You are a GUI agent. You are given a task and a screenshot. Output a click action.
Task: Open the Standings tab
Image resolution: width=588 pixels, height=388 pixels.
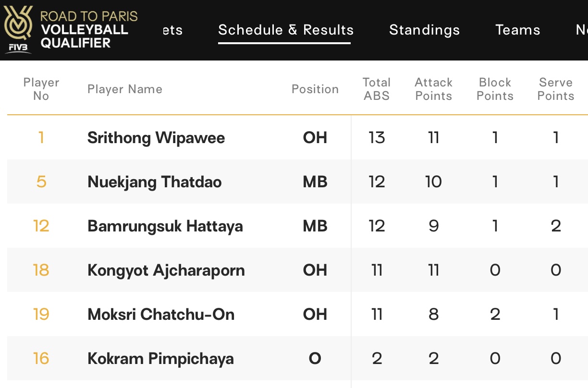coord(425,30)
